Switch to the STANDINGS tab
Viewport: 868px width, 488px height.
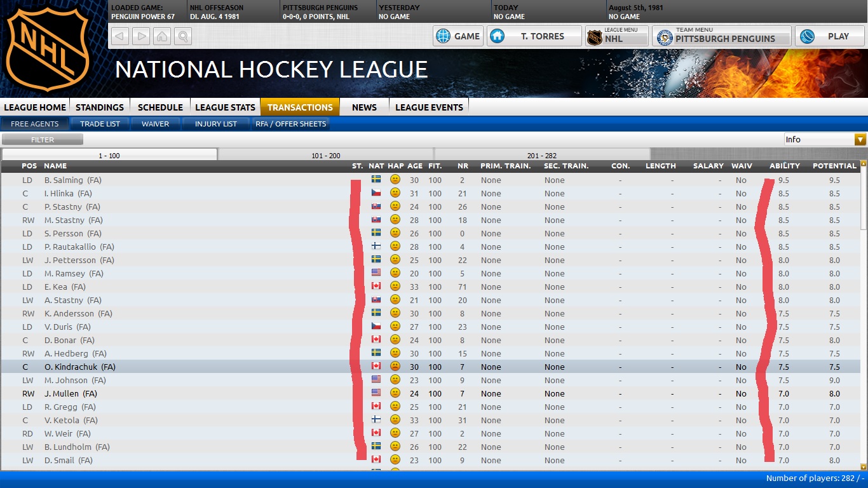tap(100, 107)
